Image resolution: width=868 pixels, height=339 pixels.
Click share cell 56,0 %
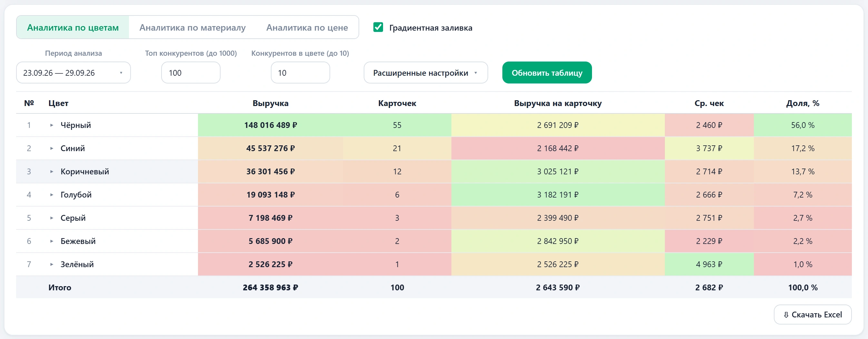click(x=803, y=125)
